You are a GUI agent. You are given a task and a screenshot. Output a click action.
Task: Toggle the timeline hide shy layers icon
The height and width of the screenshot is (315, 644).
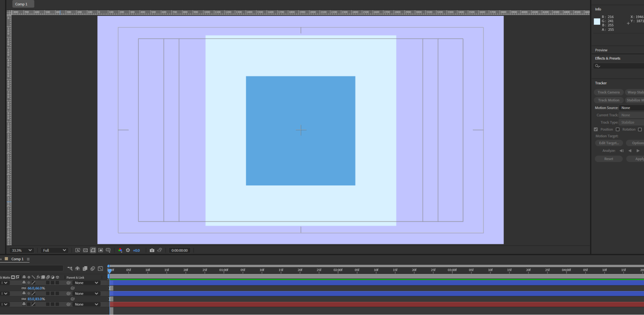(77, 268)
